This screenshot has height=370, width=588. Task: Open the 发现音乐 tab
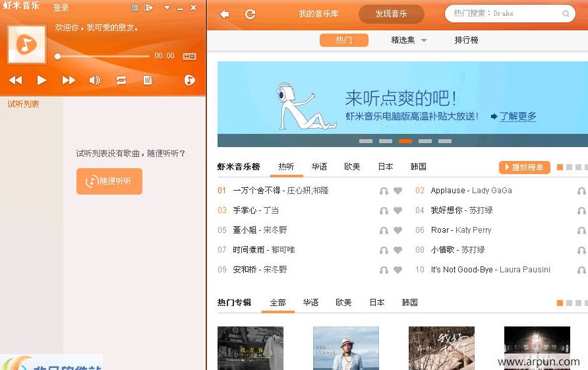point(391,14)
